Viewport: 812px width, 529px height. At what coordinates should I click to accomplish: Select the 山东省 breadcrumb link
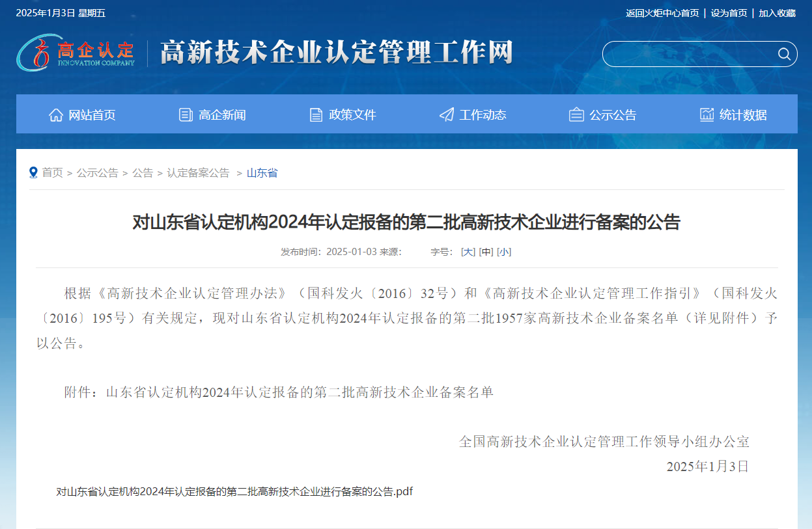262,172
